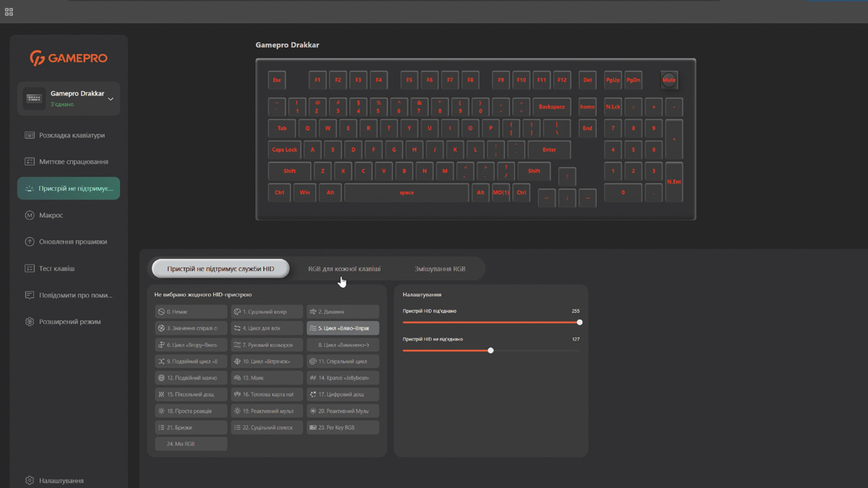Adjust the Пристрій HID під'єднано brightness slider
This screenshot has width=868, height=488.
[x=491, y=322]
